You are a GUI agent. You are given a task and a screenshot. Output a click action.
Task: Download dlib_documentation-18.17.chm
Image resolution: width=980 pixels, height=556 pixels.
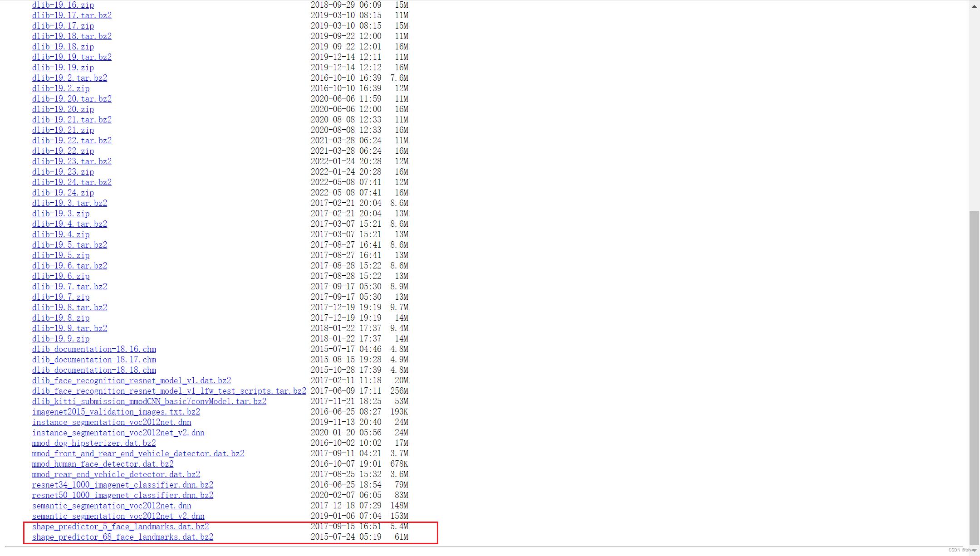coord(94,360)
